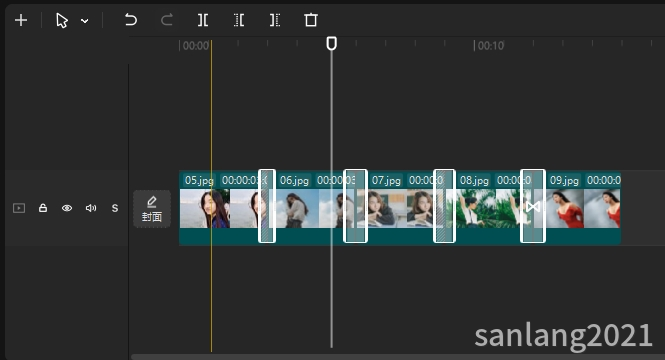This screenshot has height=360, width=665.
Task: Redo the undone action
Action: coord(167,20)
